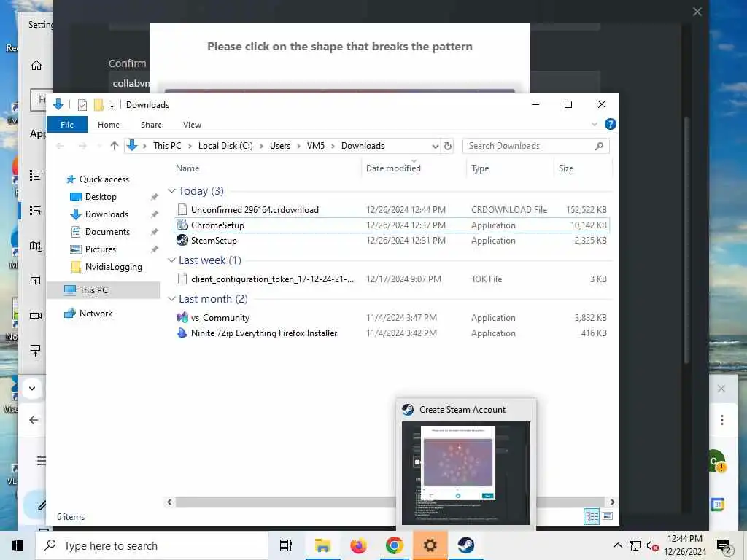Screen dimensions: 747x560
Task: Go up one folder level arrow
Action: click(x=114, y=146)
